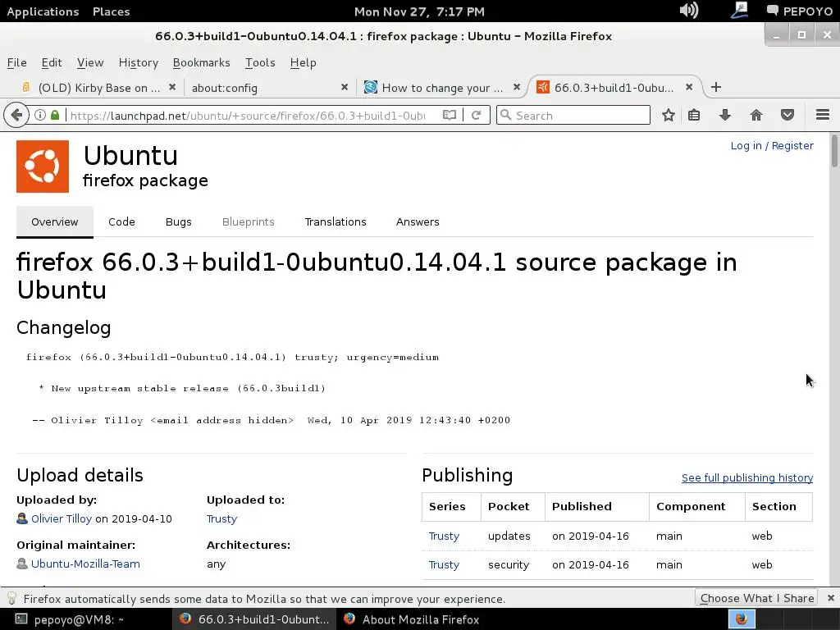Viewport: 840px width, 630px height.
Task: Click Trusty link under Uploaded to
Action: 221,518
